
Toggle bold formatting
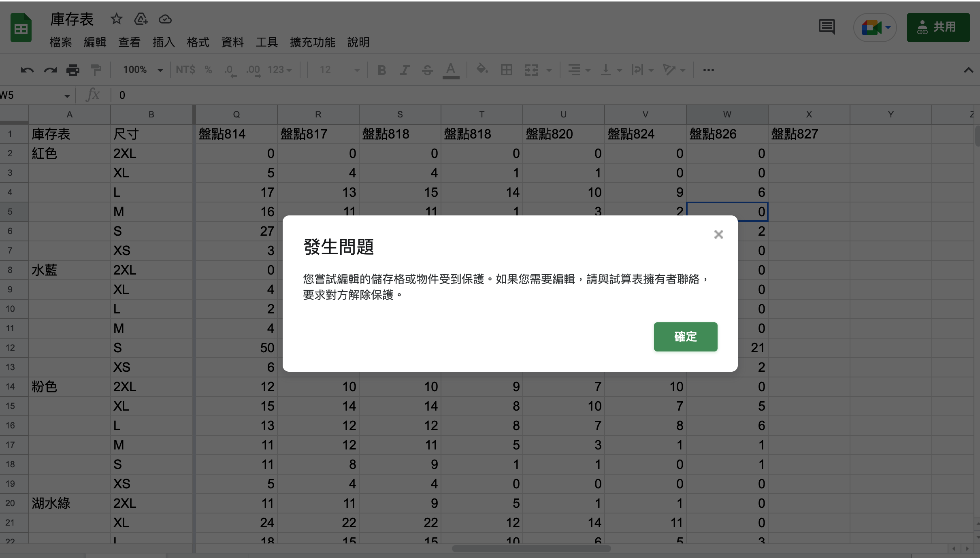coord(381,70)
